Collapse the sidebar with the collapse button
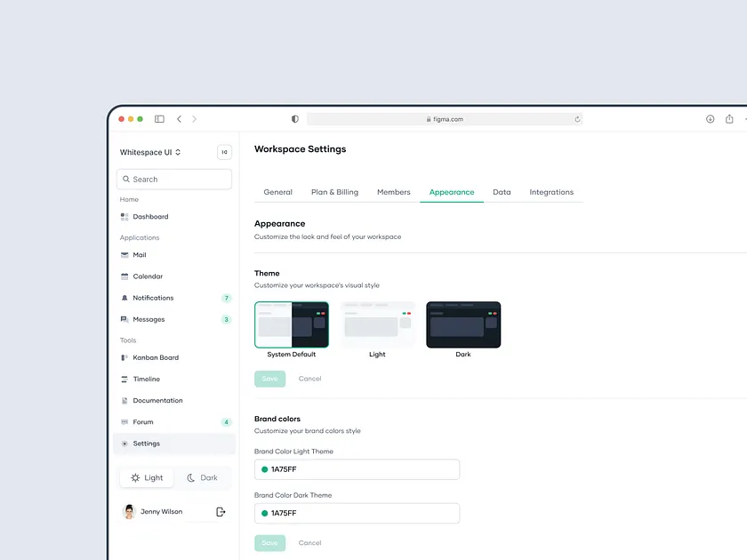This screenshot has height=560, width=747. coord(224,152)
